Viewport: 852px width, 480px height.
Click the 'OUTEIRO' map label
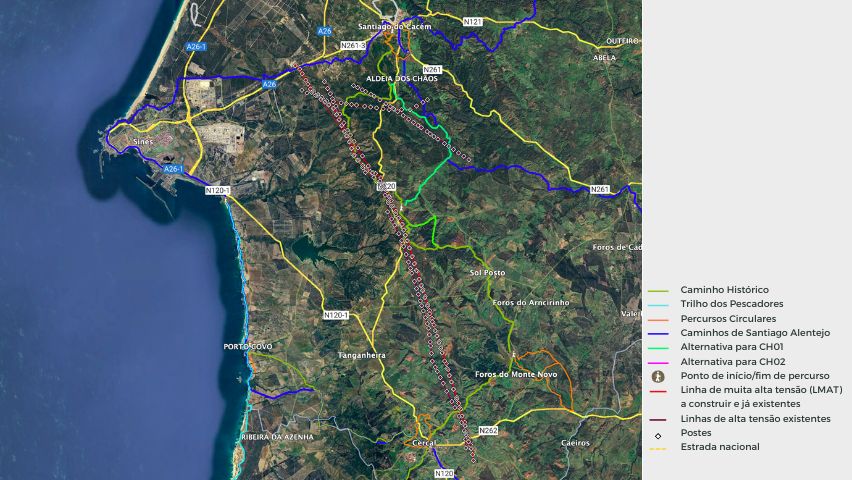point(623,41)
